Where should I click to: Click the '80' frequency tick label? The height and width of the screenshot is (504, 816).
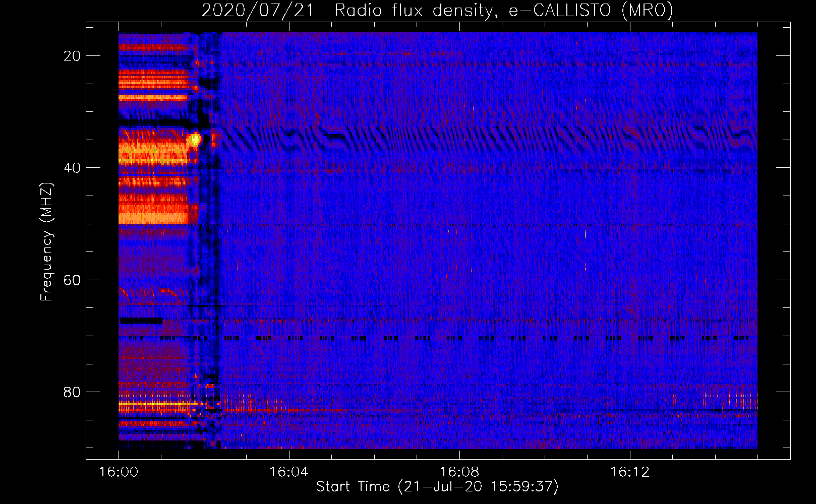tap(72, 392)
